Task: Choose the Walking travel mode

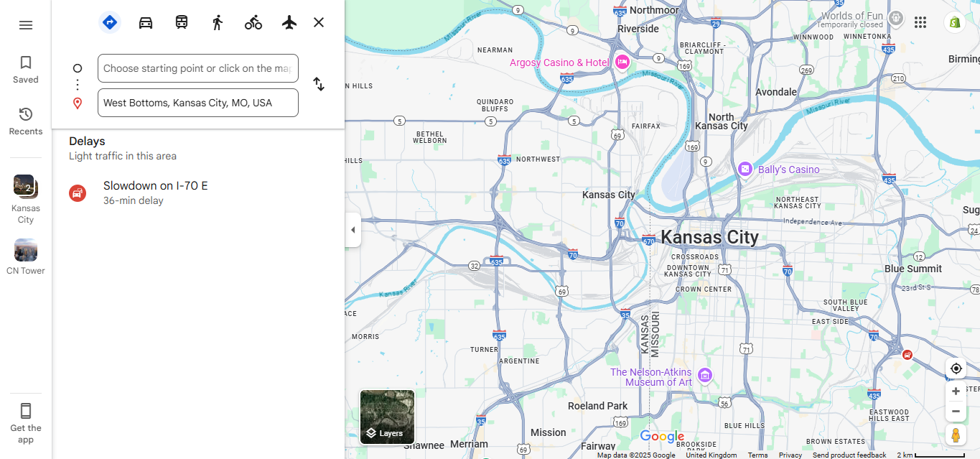Action: (x=218, y=22)
